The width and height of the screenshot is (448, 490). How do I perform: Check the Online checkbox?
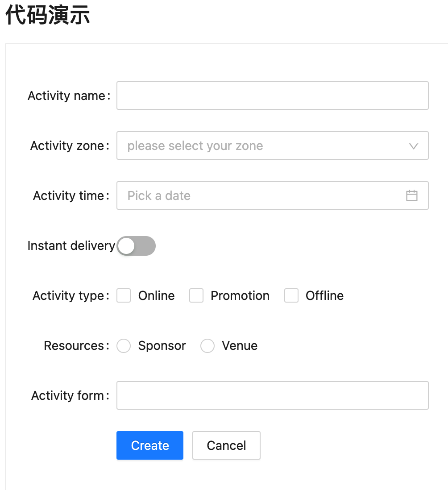pyautogui.click(x=124, y=295)
